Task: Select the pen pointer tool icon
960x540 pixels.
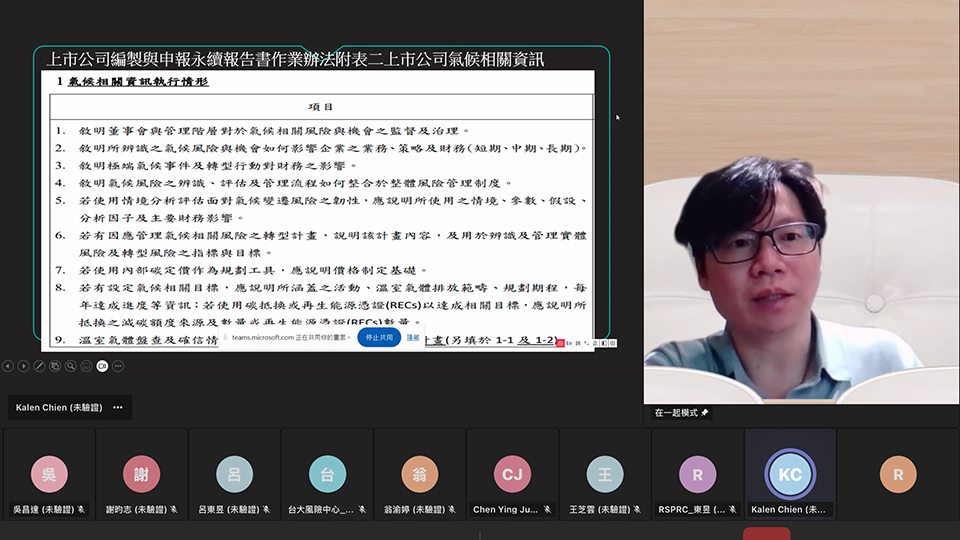Action: click(x=39, y=366)
